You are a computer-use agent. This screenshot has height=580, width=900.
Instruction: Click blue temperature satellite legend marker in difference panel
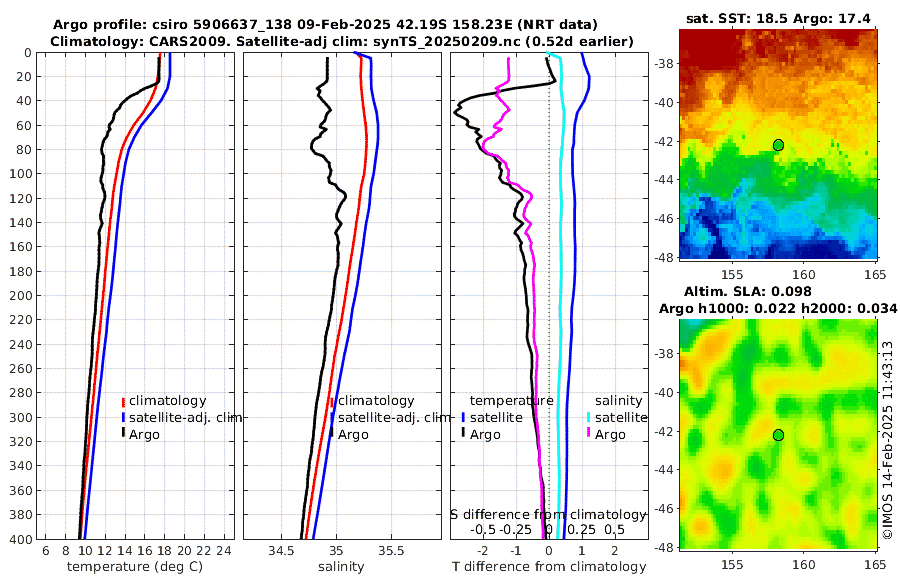[463, 417]
